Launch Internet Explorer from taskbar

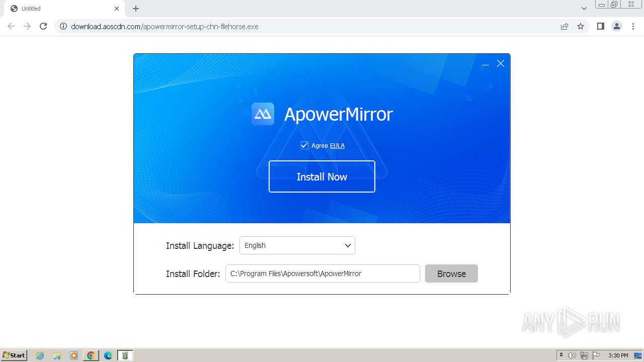[40, 355]
